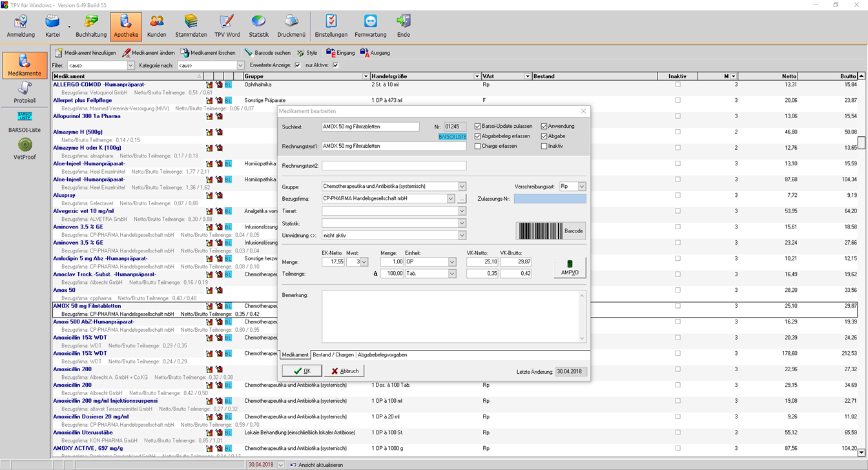Click the Barcode button in dialog
Screen dimensions: 868x470
click(551, 230)
